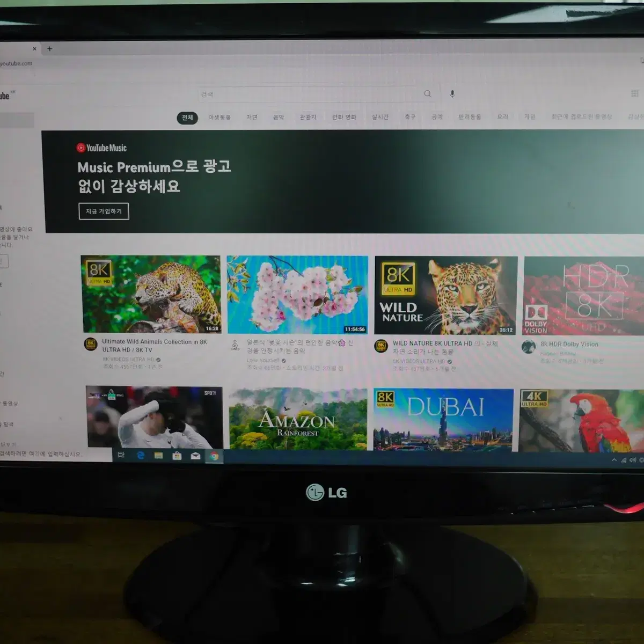Select the 자연 filter chip
Screen dimensions: 644x644
coord(252,117)
